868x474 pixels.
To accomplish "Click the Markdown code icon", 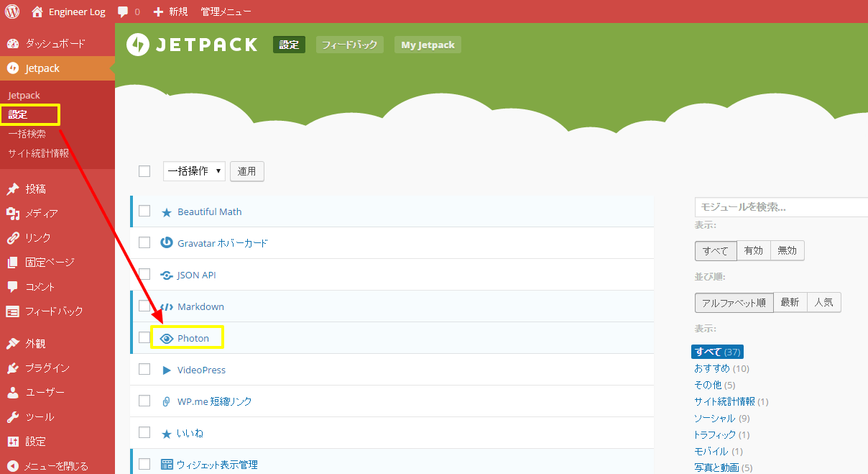I will [167, 306].
